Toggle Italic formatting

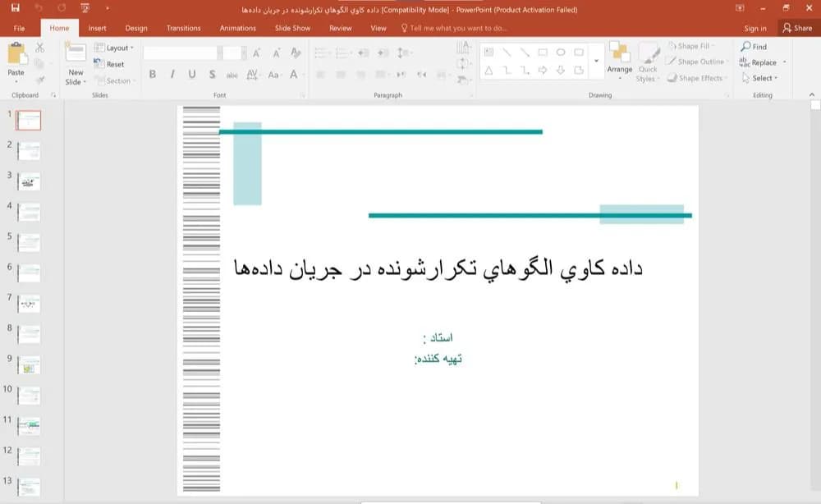point(172,75)
